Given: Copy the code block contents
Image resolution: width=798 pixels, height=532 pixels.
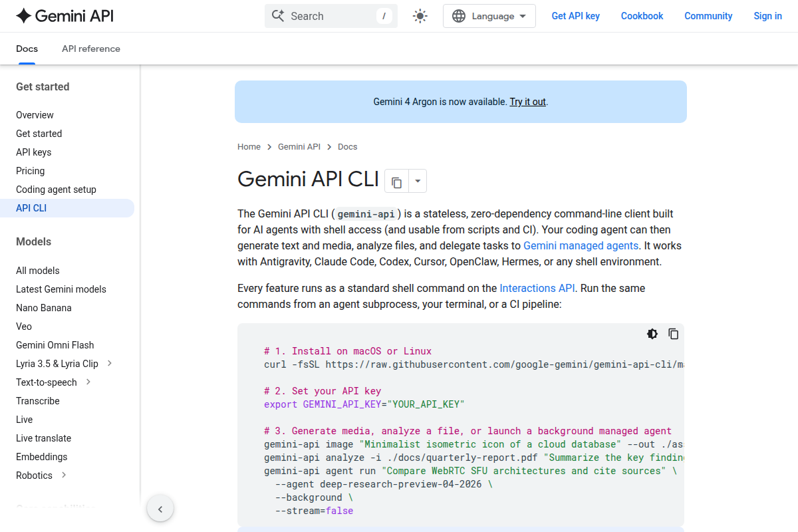Looking at the screenshot, I should [x=674, y=334].
